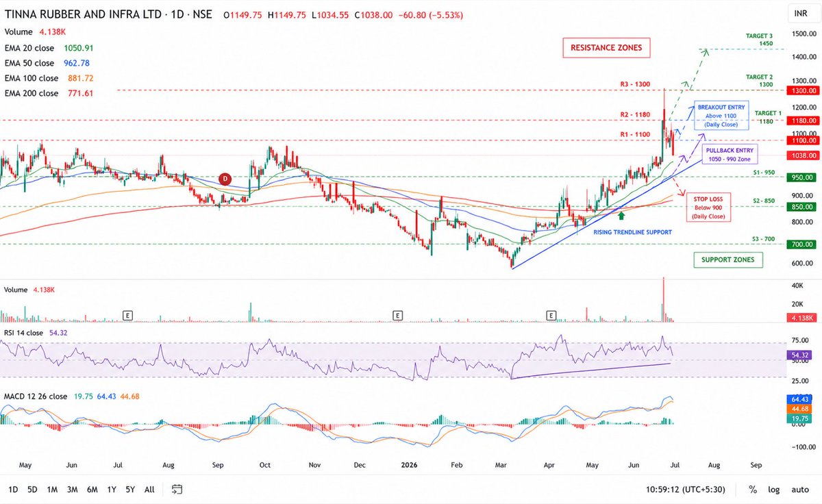Screen dimensions: 822x504
Task: Open the E earnings marker near April
Action: (x=551, y=315)
